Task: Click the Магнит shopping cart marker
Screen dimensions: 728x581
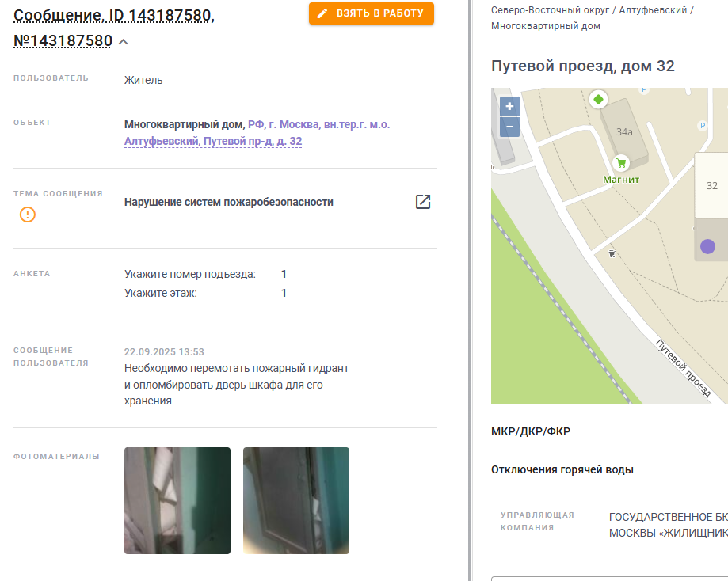Action: tap(621, 163)
